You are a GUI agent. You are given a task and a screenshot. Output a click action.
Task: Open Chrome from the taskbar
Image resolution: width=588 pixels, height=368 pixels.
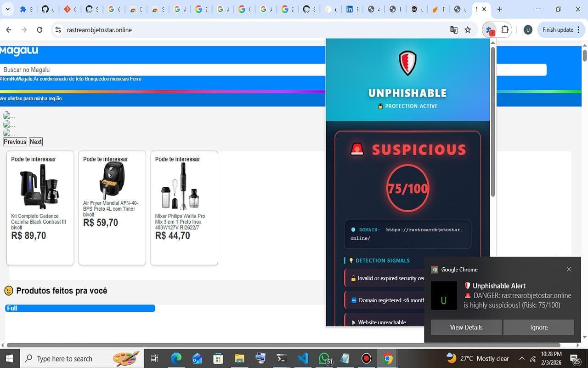[x=387, y=358]
